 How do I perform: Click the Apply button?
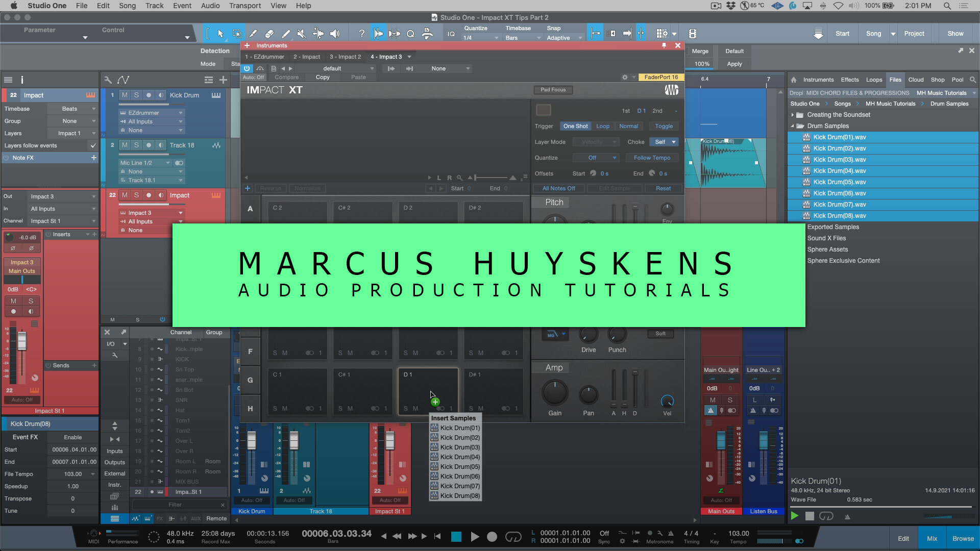(734, 64)
